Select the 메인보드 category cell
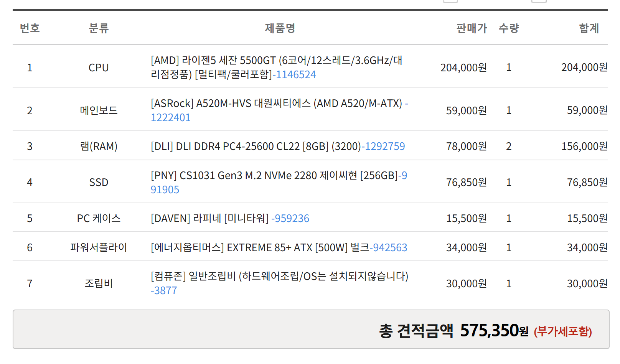Viewport: 620px width, 364px height. tap(99, 110)
